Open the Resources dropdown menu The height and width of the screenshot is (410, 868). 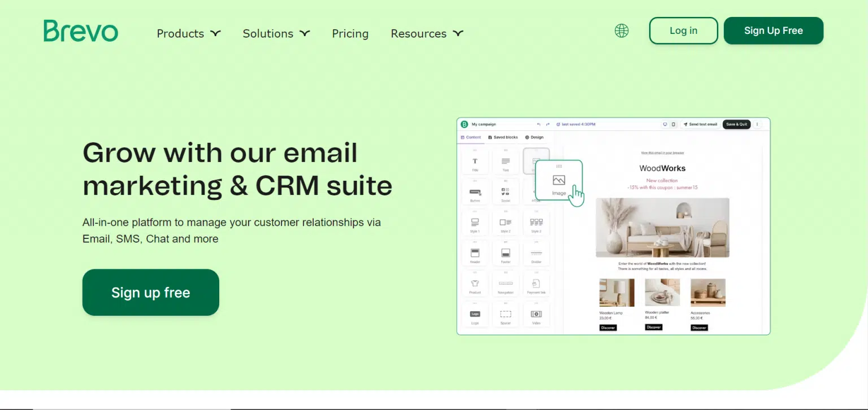pyautogui.click(x=427, y=34)
